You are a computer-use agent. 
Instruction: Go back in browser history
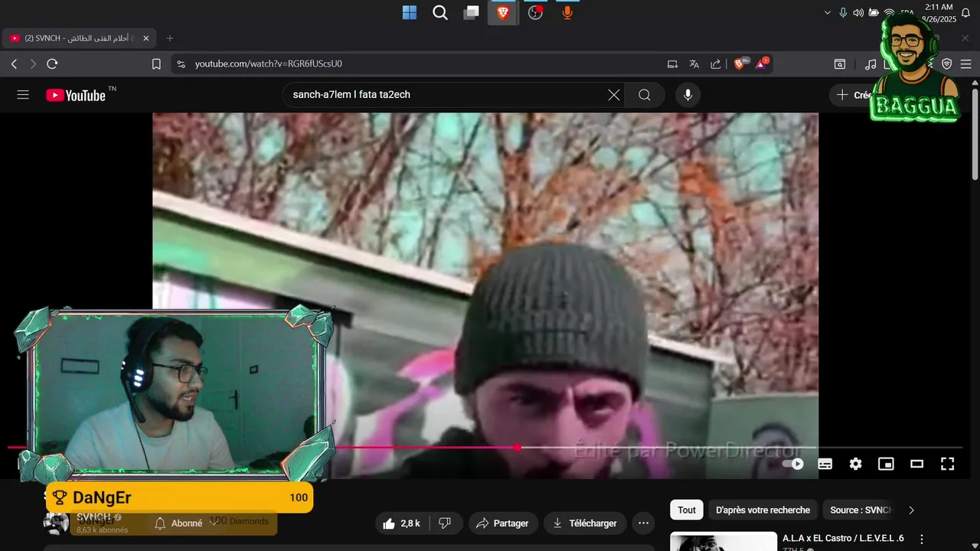14,64
